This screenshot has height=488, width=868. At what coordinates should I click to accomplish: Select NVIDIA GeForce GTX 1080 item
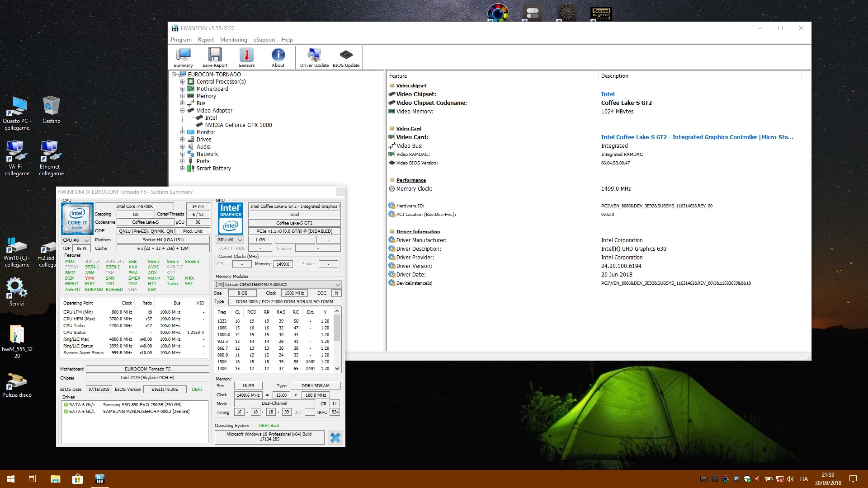tap(238, 125)
